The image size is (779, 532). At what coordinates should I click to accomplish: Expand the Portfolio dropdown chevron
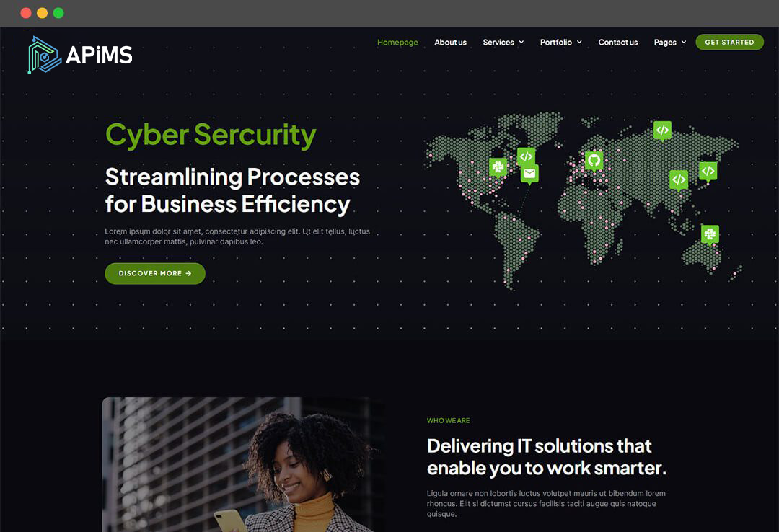pyautogui.click(x=579, y=43)
